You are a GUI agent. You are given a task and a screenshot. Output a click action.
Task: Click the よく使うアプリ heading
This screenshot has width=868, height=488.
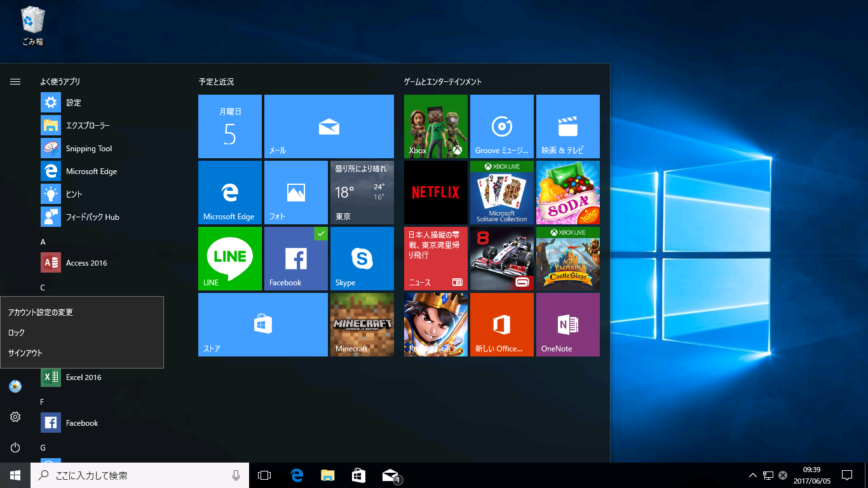click(60, 81)
